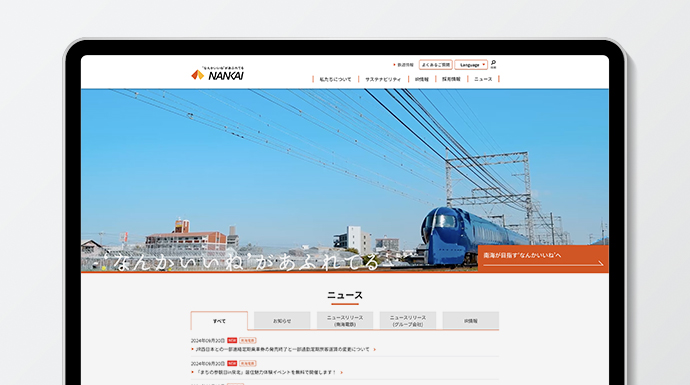Click the よくあるご質問 button
The width and height of the screenshot is (690, 385).
click(436, 65)
